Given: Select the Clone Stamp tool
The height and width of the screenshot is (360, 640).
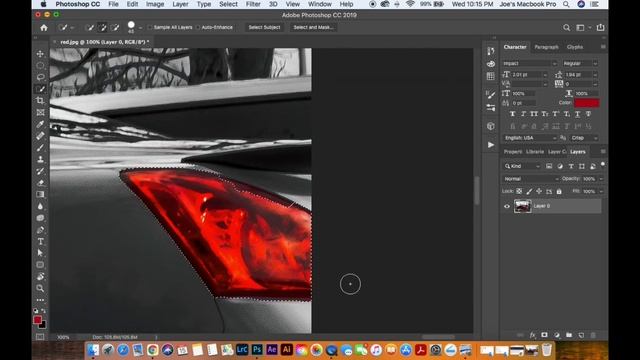Looking at the screenshot, I should coord(40,160).
